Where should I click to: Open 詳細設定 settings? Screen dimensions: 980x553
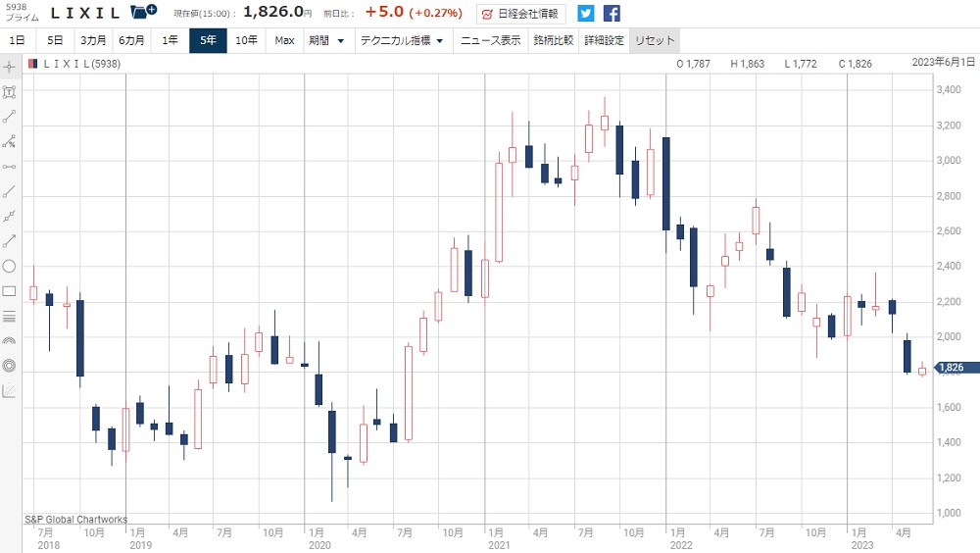click(604, 40)
